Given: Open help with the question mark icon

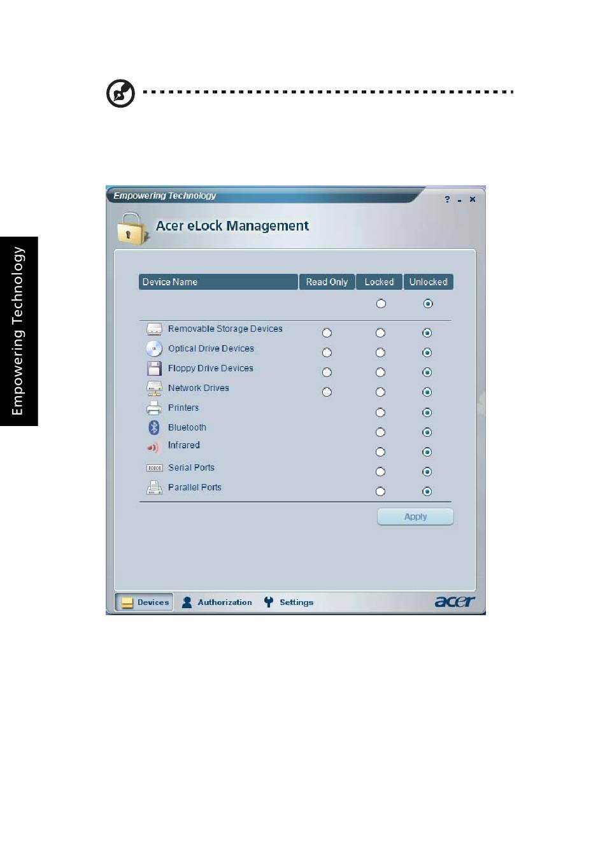Looking at the screenshot, I should [x=447, y=199].
